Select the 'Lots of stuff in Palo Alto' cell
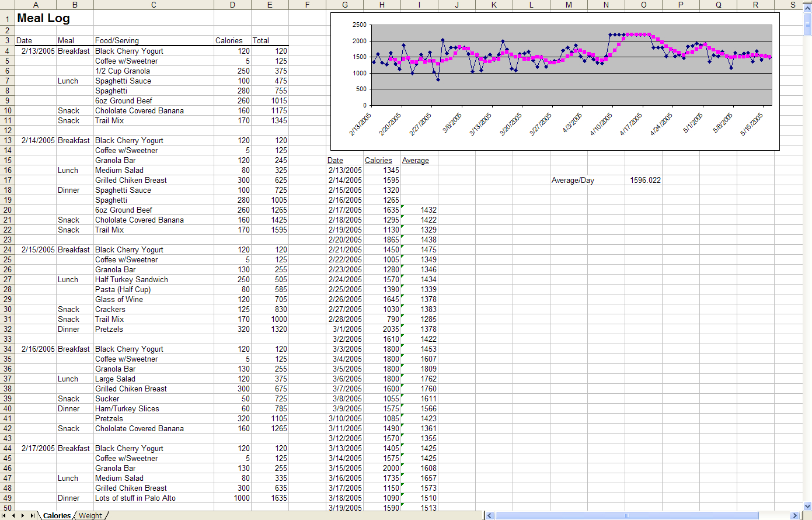The image size is (812, 520). [x=153, y=498]
